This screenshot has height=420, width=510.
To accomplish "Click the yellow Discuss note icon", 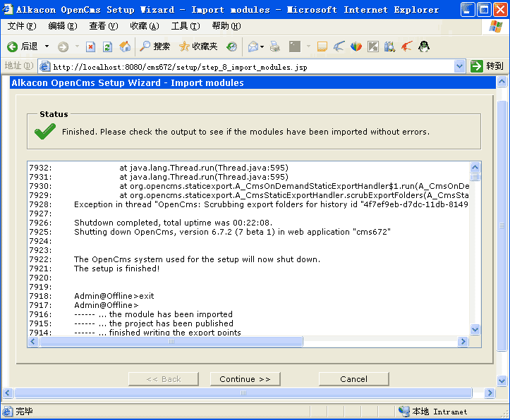I will [x=322, y=47].
